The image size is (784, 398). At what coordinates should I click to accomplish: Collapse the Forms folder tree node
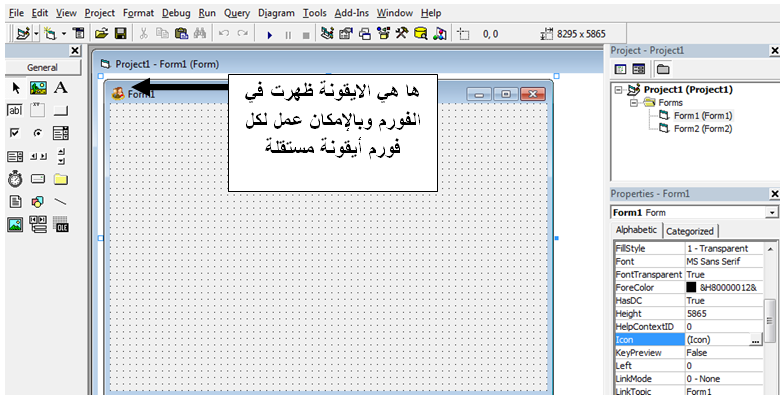pyautogui.click(x=634, y=102)
